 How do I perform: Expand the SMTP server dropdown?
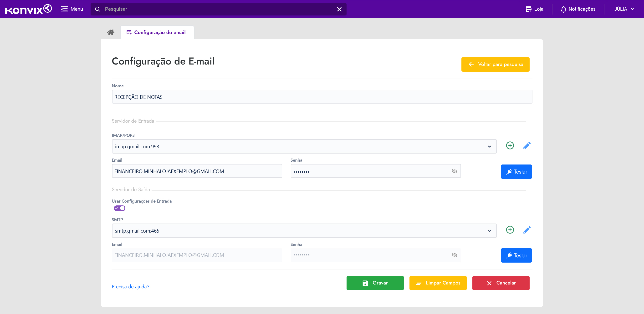pyautogui.click(x=489, y=231)
